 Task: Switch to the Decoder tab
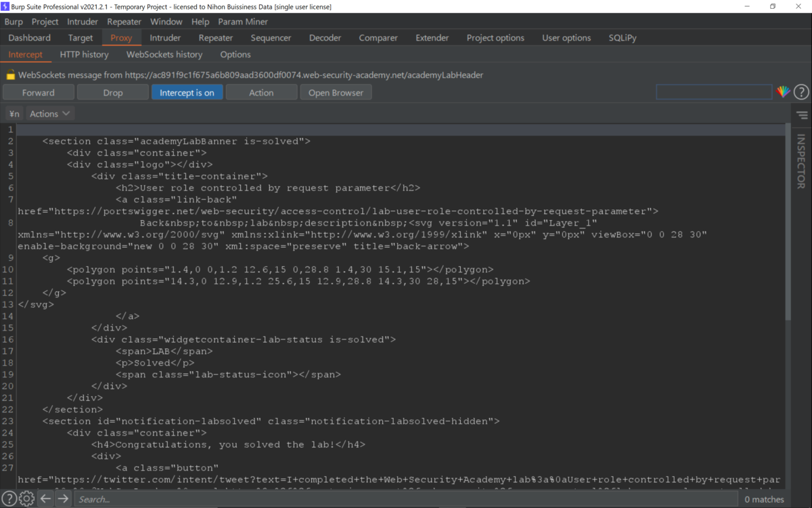325,38
